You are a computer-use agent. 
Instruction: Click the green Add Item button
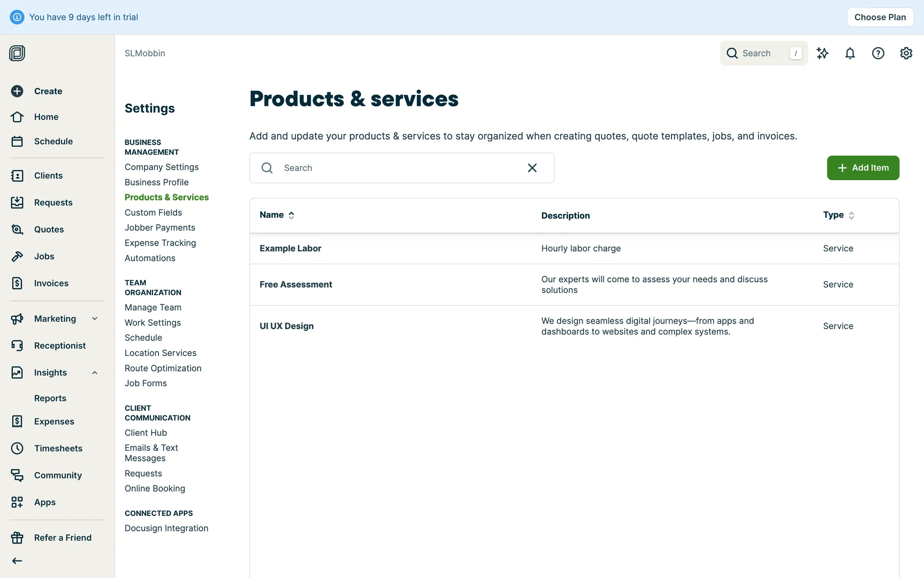(863, 168)
